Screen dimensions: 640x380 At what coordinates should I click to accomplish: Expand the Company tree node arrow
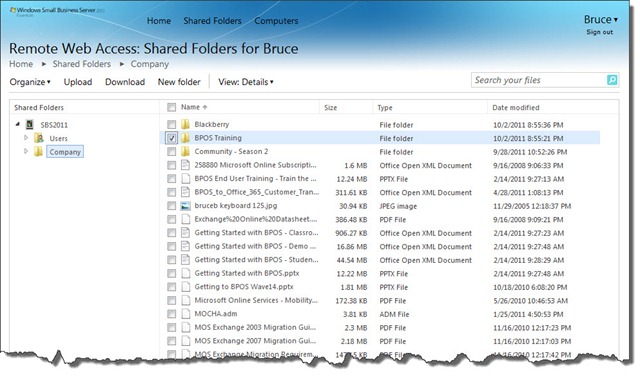click(26, 151)
